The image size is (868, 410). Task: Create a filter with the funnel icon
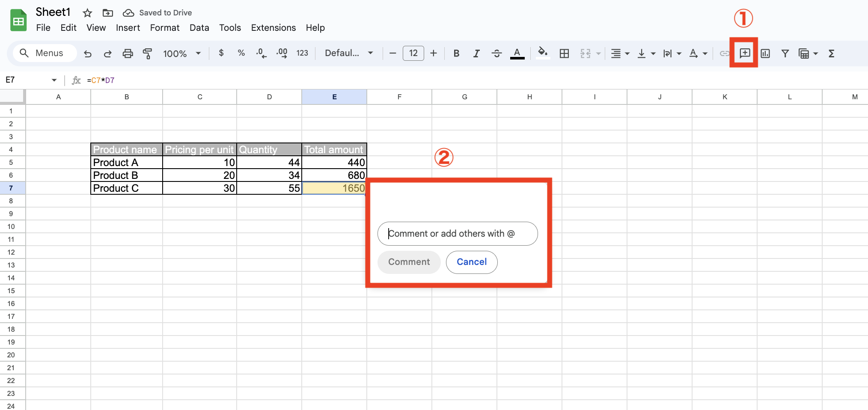coord(785,53)
